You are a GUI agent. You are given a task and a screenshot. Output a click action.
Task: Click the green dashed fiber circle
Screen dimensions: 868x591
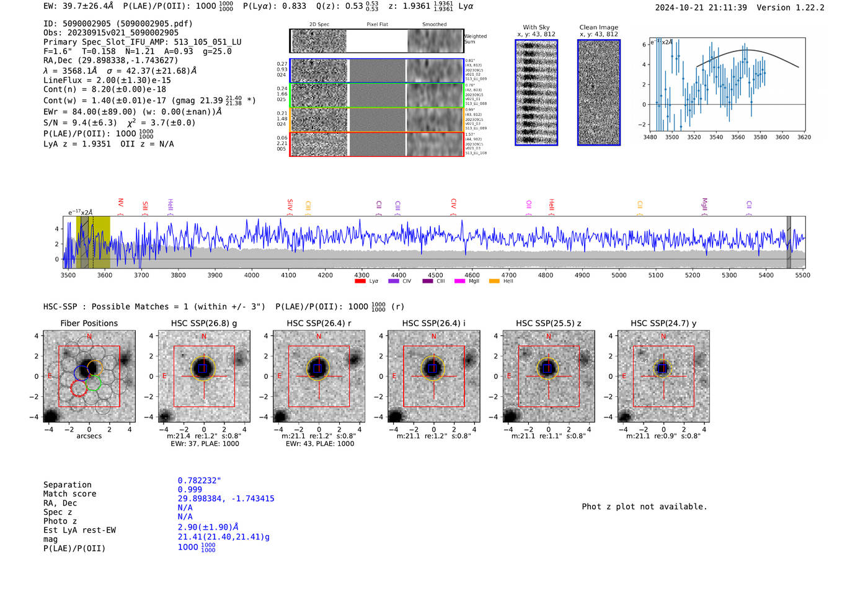click(94, 383)
